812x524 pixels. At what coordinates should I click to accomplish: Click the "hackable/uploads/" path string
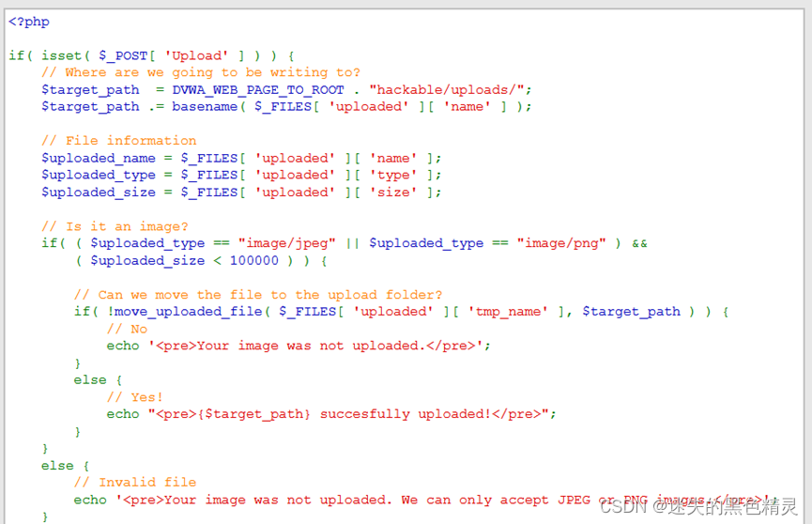(447, 89)
